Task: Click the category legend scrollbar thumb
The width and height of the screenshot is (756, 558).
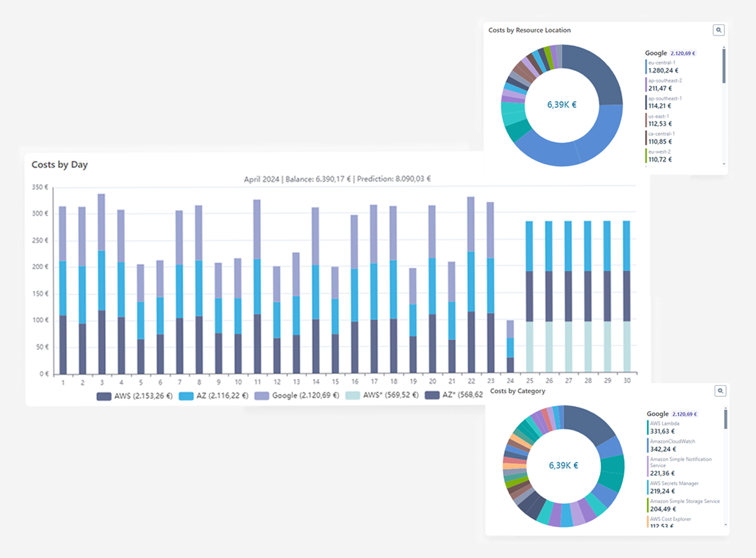Action: (725, 419)
